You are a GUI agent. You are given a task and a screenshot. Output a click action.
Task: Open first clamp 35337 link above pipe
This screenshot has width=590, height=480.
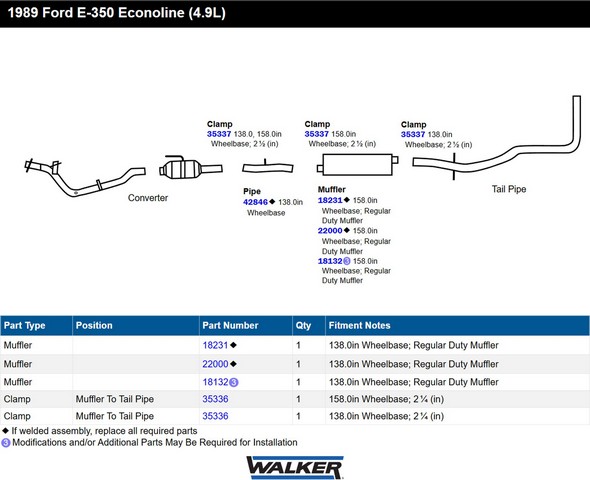(x=219, y=134)
